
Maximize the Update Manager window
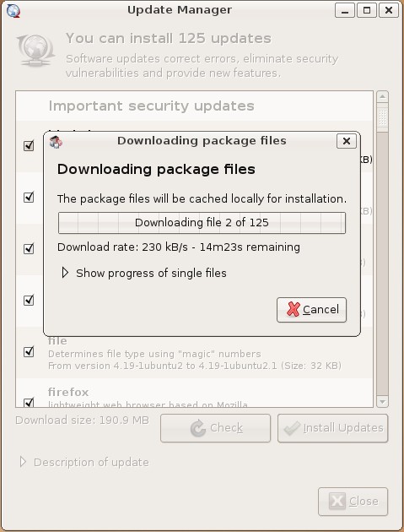367,10
